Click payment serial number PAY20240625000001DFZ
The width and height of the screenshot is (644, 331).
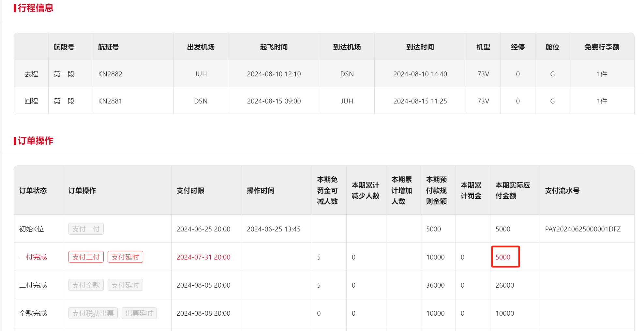583,229
